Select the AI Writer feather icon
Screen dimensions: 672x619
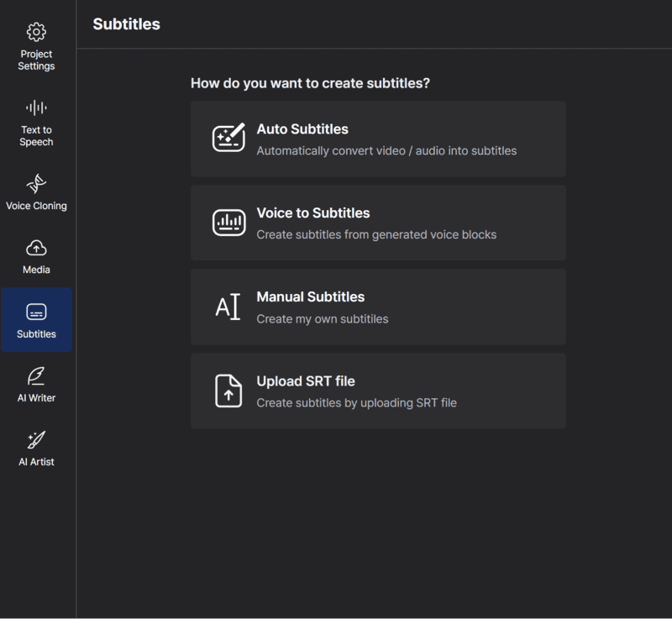coord(36,375)
